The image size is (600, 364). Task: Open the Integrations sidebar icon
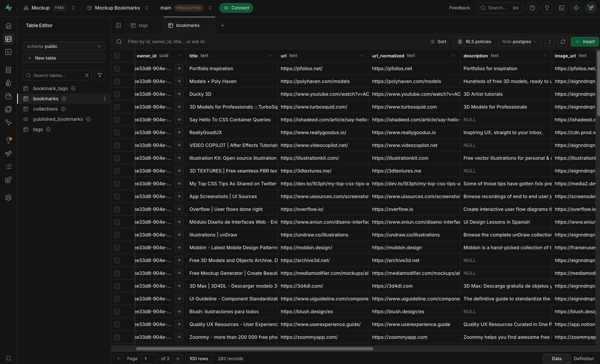tap(9, 180)
